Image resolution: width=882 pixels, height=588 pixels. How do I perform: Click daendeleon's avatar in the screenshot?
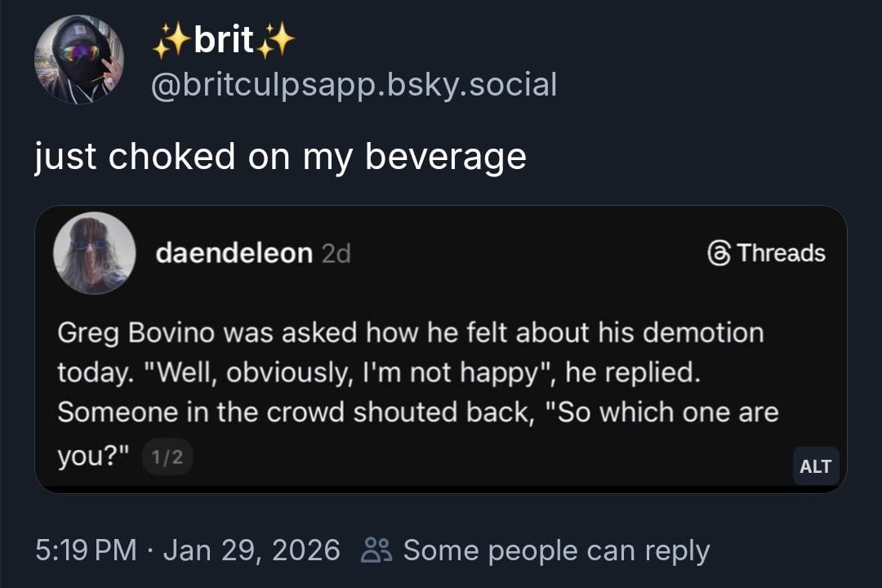[95, 253]
